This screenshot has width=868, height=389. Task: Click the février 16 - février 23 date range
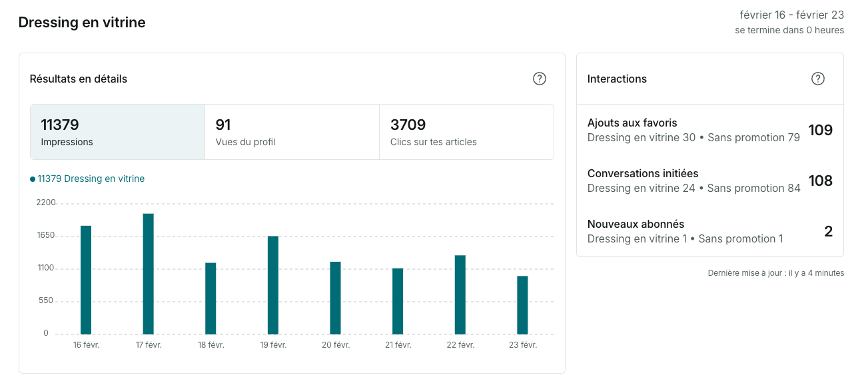[791, 15]
